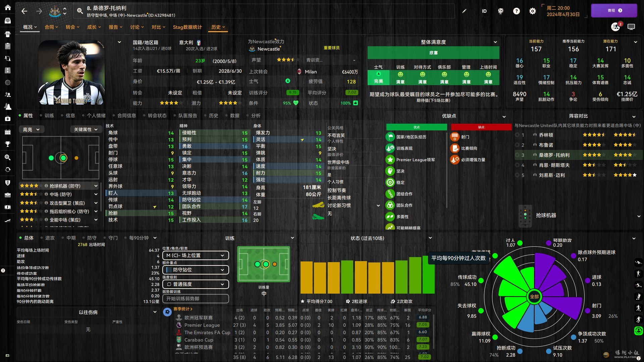Click the trophy icon in the sidebar

(x=8, y=144)
